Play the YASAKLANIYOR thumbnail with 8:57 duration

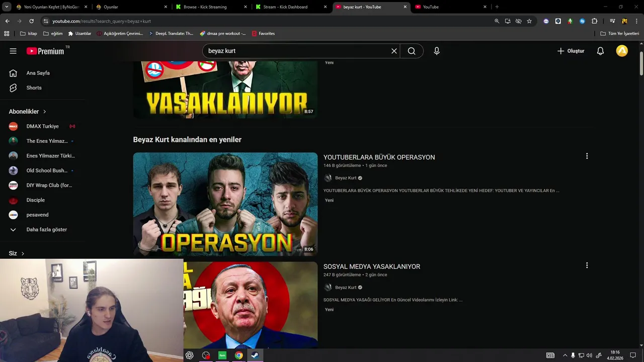pyautogui.click(x=225, y=89)
